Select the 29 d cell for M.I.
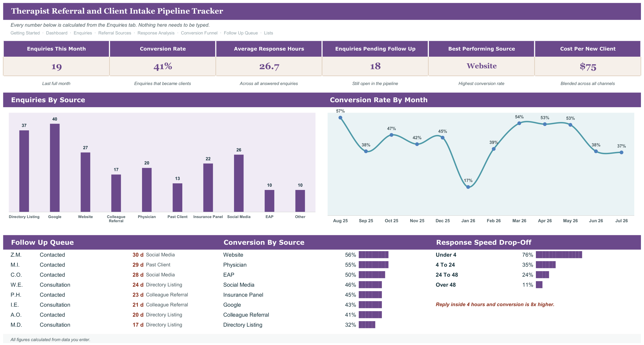This screenshot has height=345, width=644. [138, 265]
